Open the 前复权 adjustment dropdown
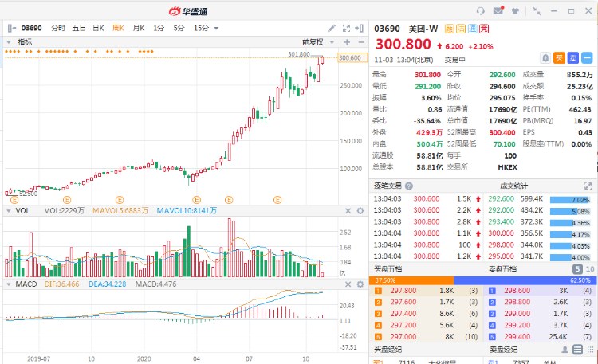 [332, 42]
